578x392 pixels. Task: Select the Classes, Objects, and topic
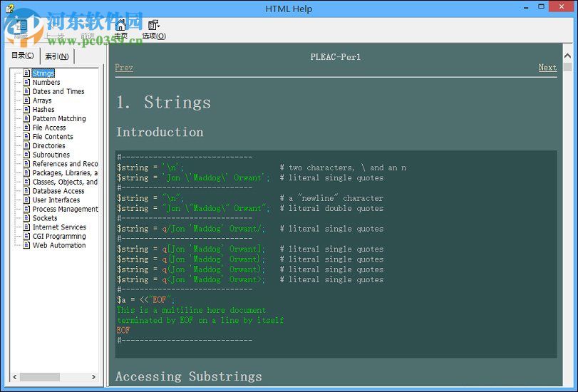[x=66, y=182]
